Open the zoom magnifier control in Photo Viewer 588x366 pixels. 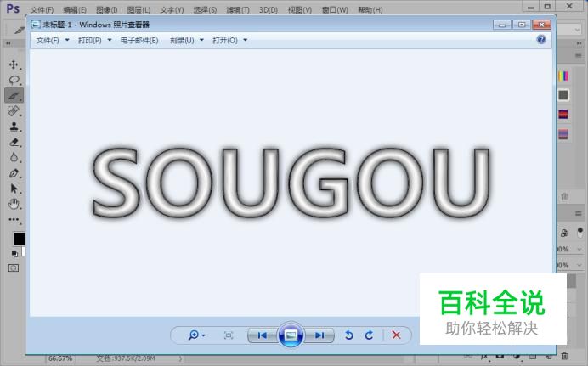(196, 335)
